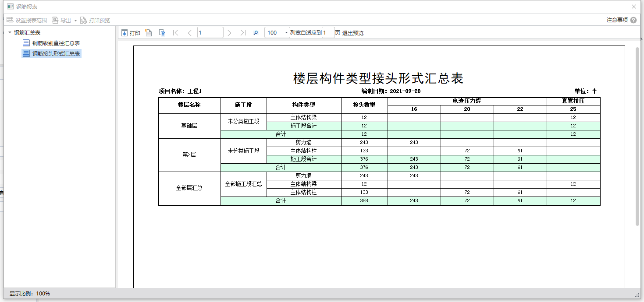The height and width of the screenshot is (302, 644).
Task: Jump to last page of preview
Action: [243, 33]
